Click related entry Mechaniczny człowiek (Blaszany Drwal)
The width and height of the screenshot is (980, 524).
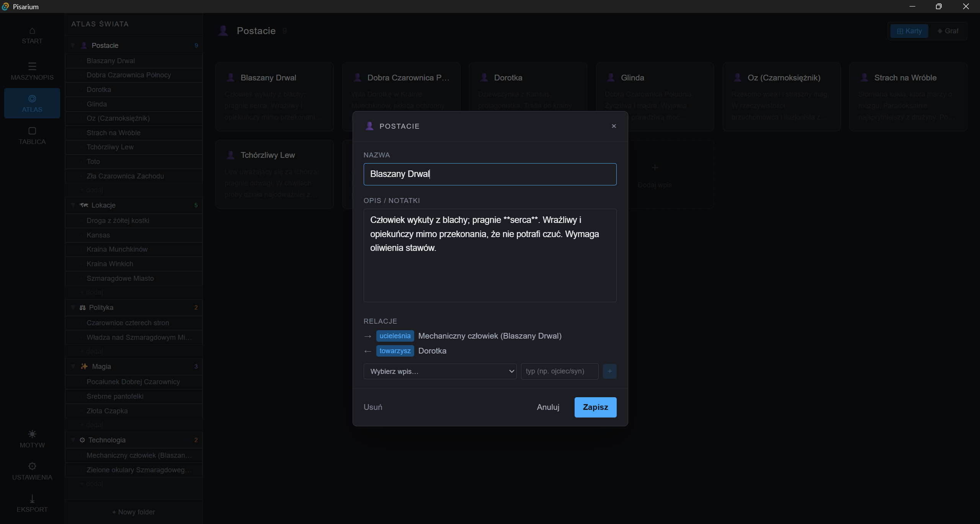pos(490,336)
